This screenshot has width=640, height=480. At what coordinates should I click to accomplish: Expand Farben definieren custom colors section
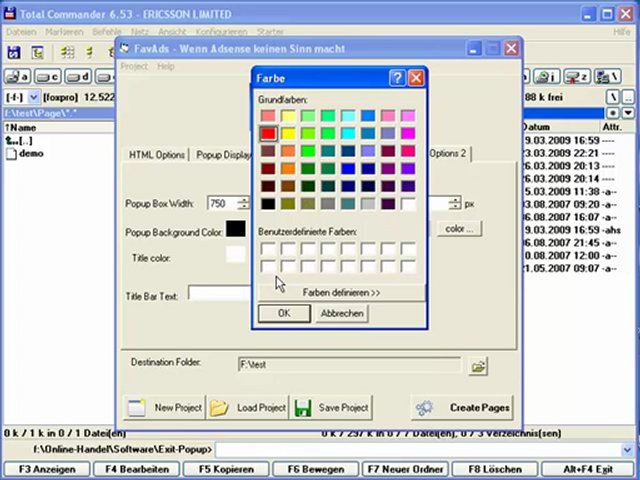tap(341, 292)
